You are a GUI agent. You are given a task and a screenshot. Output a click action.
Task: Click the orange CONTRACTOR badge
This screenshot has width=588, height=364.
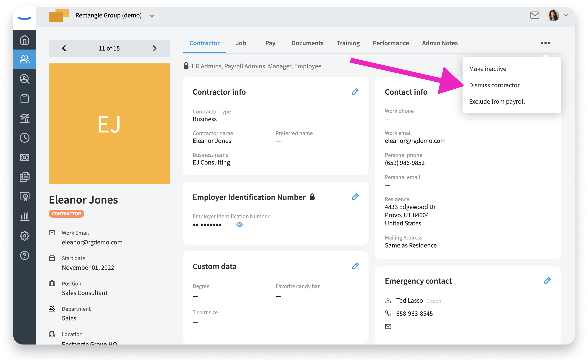pos(66,214)
